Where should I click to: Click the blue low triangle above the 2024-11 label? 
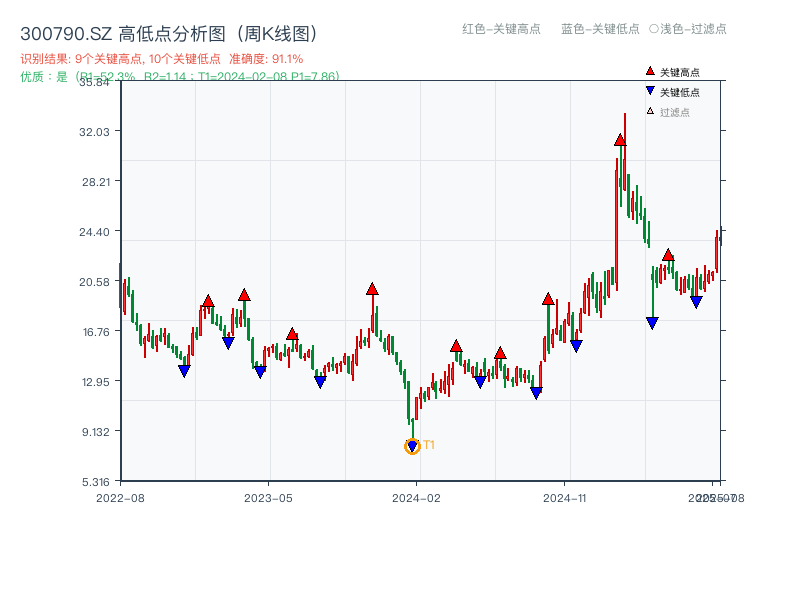[x=576, y=346]
